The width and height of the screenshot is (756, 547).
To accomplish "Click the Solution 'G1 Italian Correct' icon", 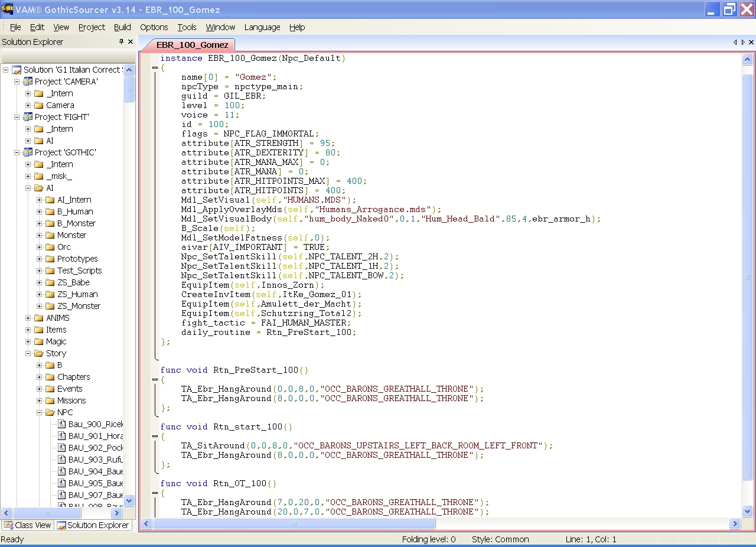I will [x=17, y=70].
